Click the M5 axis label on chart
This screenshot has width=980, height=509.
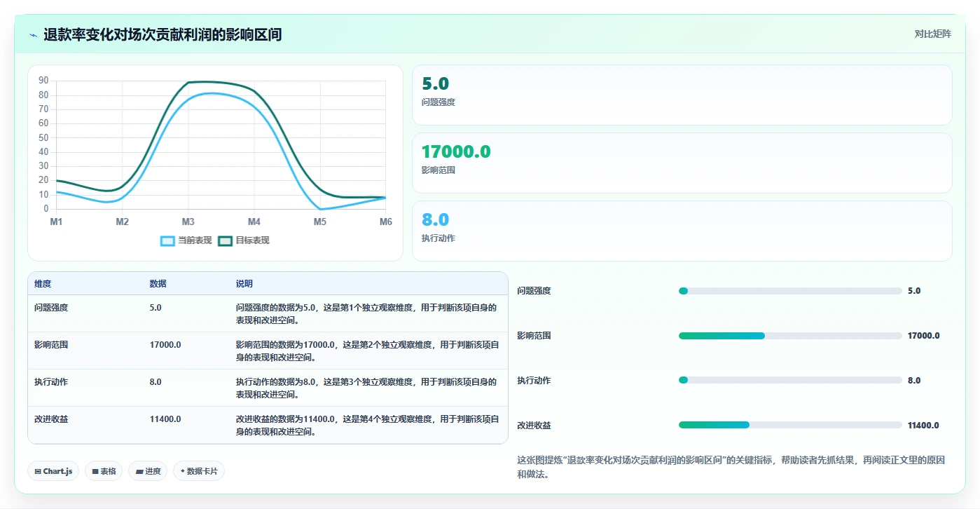[x=320, y=222]
